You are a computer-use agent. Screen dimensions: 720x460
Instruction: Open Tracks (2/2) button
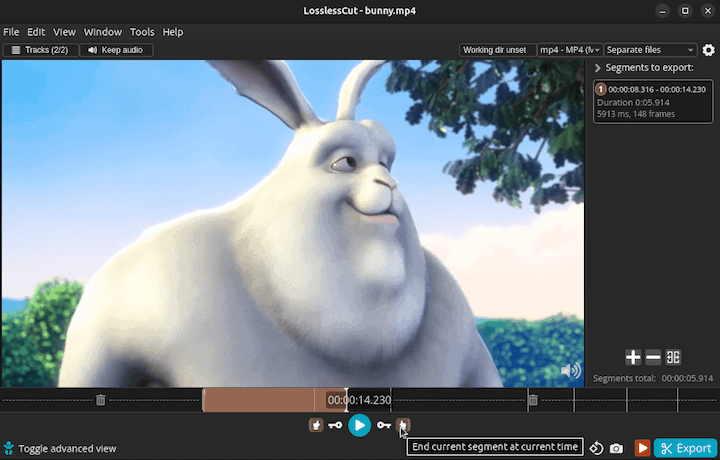coord(40,50)
